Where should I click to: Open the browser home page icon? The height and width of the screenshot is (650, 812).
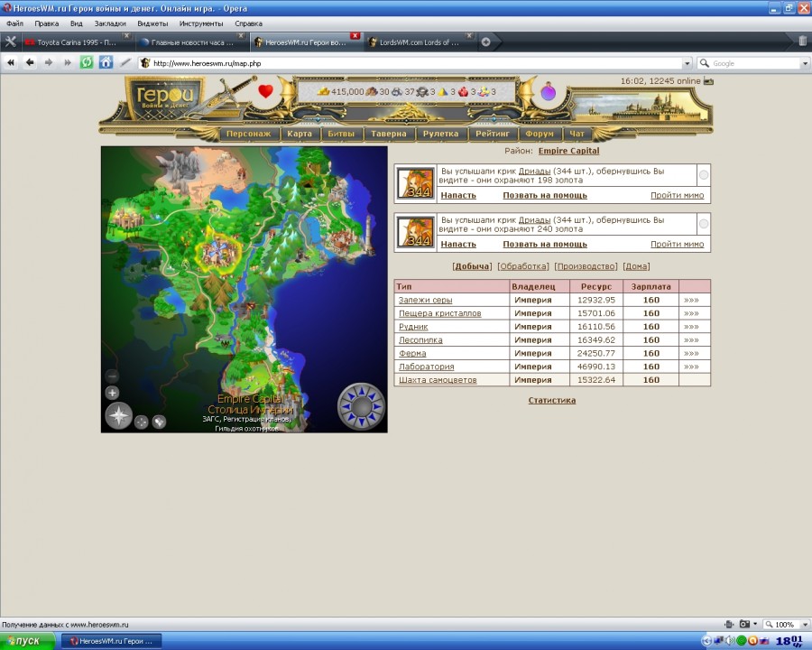(106, 62)
